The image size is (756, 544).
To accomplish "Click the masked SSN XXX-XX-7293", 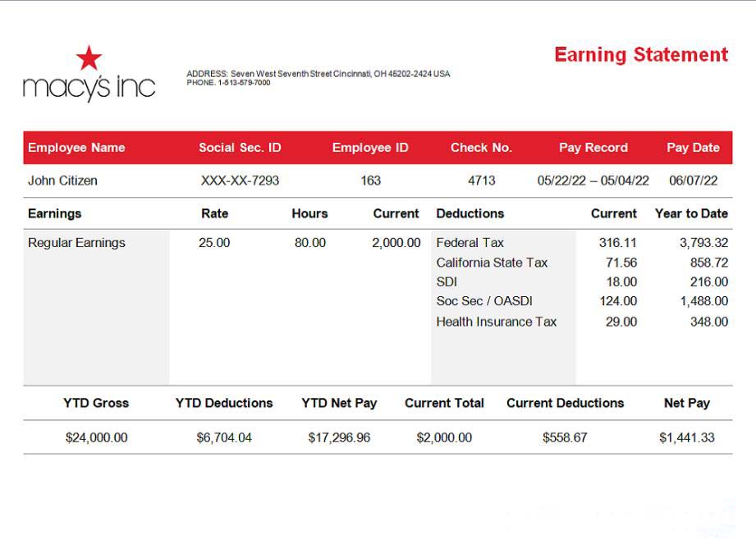I will tap(240, 181).
